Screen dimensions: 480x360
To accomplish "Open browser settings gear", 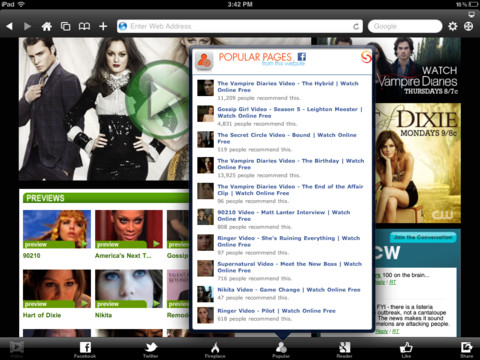I will tap(452, 26).
